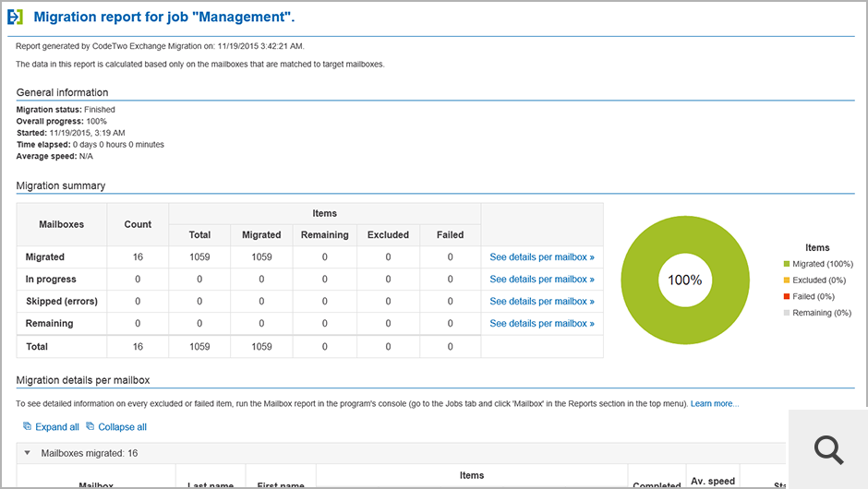Click the Total row count value 16

click(138, 347)
